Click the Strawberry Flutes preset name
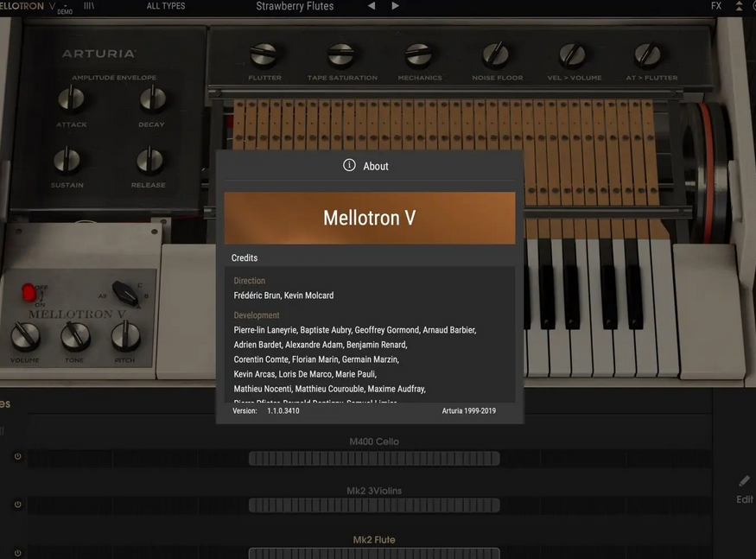Screen dimensions: 756x559 point(295,6)
